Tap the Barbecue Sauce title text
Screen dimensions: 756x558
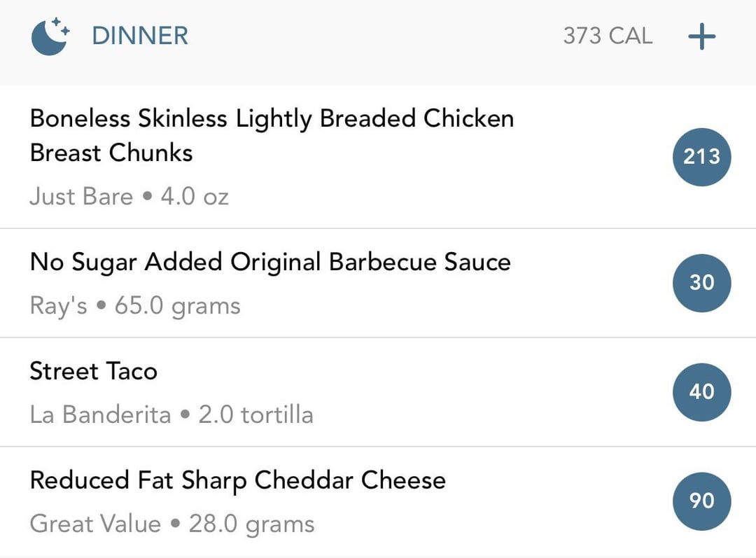(419, 262)
